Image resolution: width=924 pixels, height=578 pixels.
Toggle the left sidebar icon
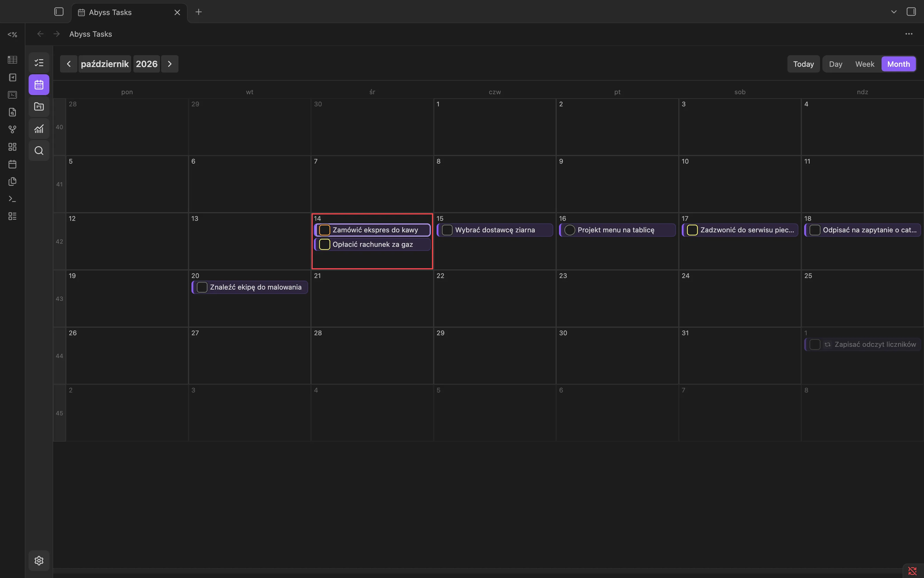coord(59,12)
